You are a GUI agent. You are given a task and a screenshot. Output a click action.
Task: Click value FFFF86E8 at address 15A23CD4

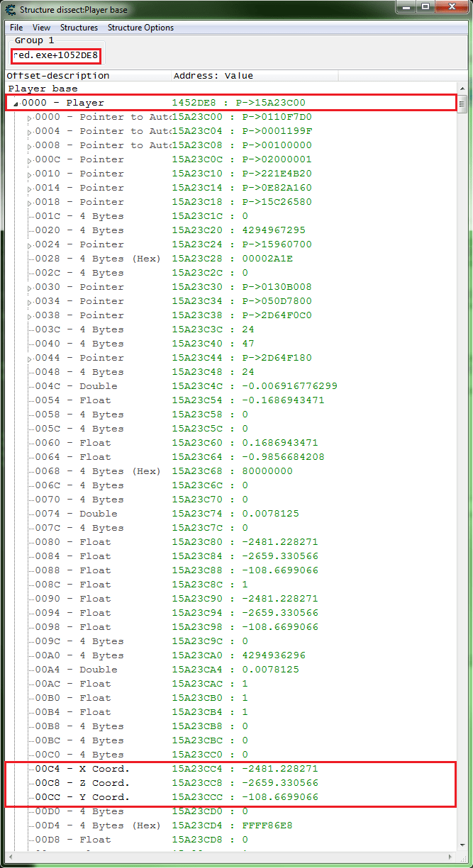267,825
